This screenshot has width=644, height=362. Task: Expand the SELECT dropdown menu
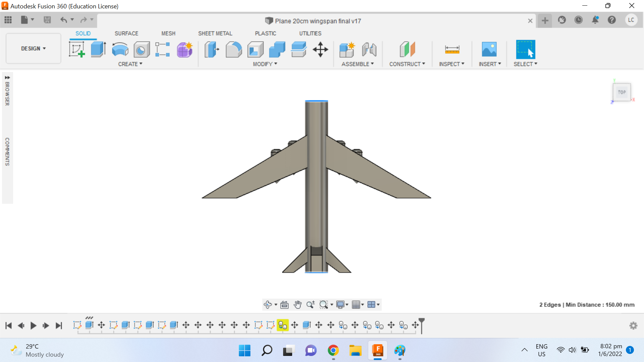coord(536,64)
